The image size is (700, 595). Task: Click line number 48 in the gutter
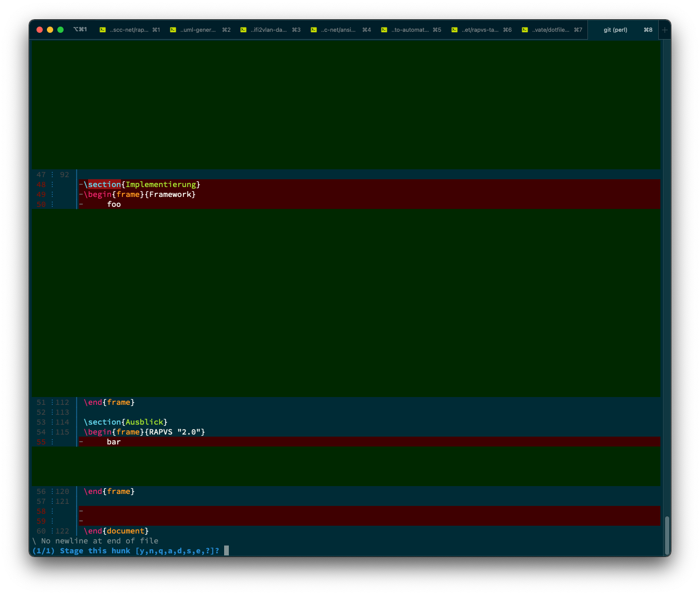pos(41,184)
